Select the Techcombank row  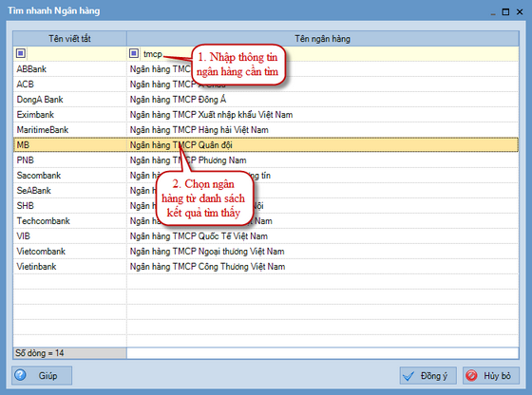click(266, 220)
